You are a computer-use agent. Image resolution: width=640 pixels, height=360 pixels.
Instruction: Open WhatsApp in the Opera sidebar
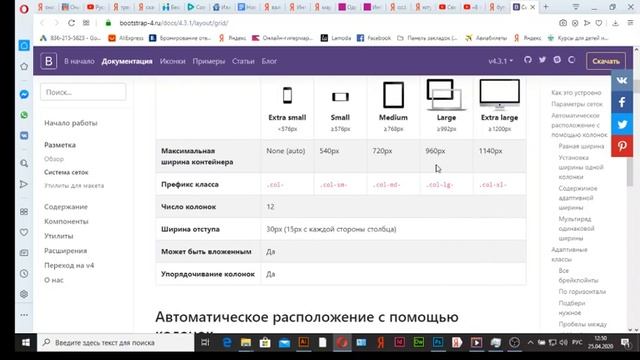(x=24, y=115)
